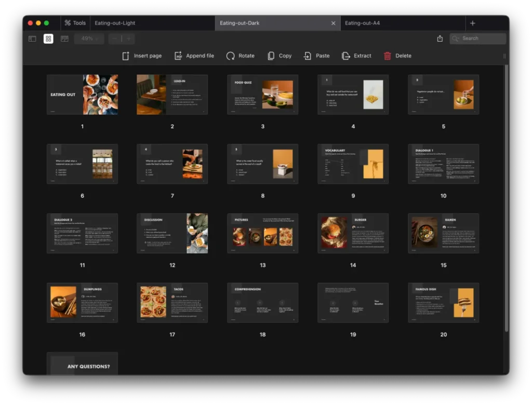Select the Insert page tool
Screen dimensions: 532x405
[x=141, y=56]
